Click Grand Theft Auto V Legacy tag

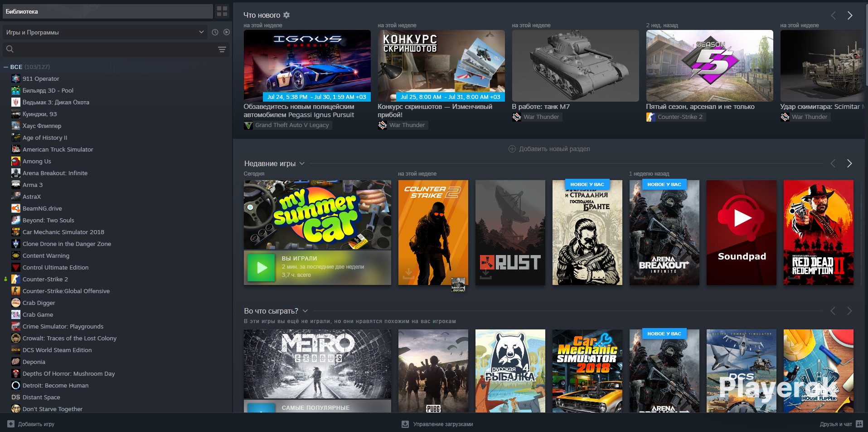pyautogui.click(x=288, y=125)
